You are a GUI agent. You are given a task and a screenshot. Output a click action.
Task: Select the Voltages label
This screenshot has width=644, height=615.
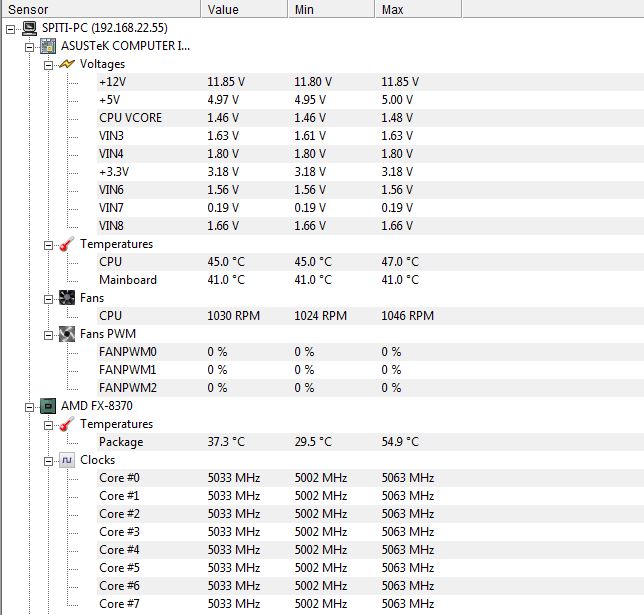pos(102,64)
